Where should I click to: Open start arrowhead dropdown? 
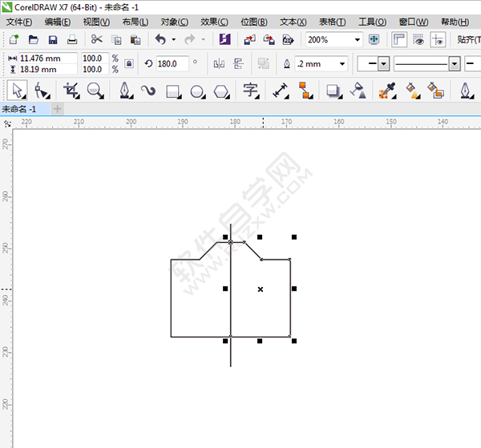(x=383, y=64)
